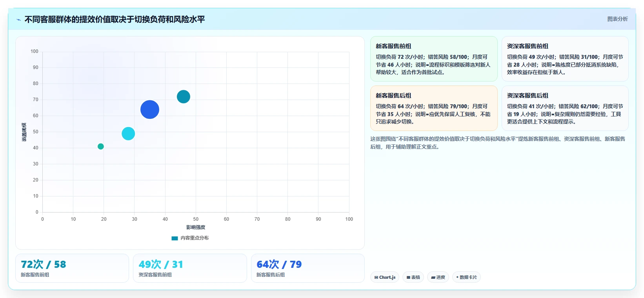Image resolution: width=644 pixels, height=298 pixels.
Task: Select the large blue bubble at x=35
Action: [150, 109]
